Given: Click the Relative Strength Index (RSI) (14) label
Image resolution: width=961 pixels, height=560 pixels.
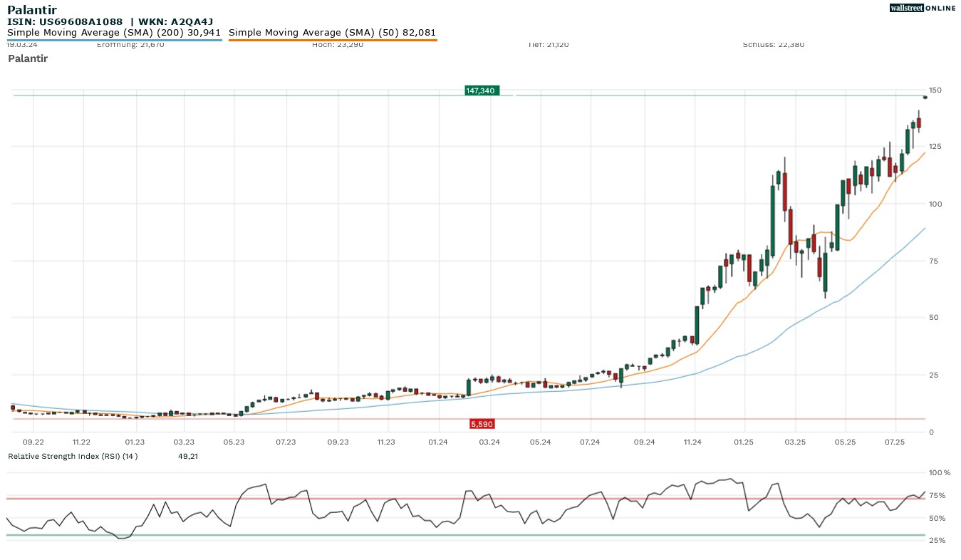Looking at the screenshot, I should tap(73, 456).
